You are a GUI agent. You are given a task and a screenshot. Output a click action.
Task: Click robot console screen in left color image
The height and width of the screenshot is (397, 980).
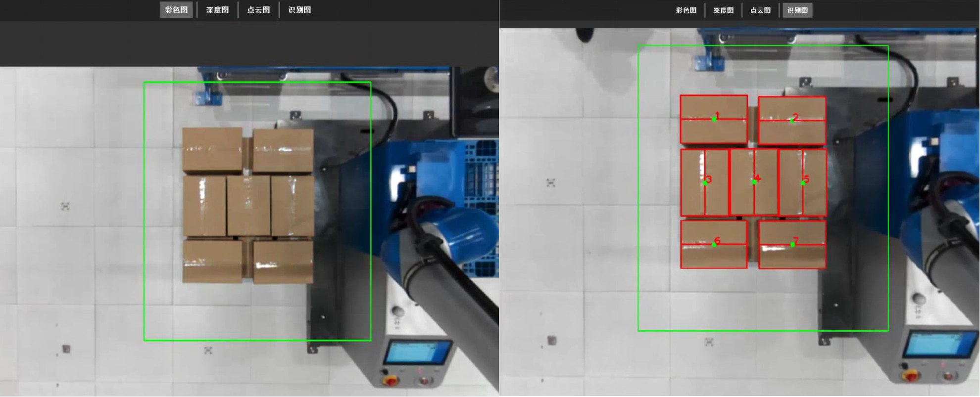[x=418, y=352]
